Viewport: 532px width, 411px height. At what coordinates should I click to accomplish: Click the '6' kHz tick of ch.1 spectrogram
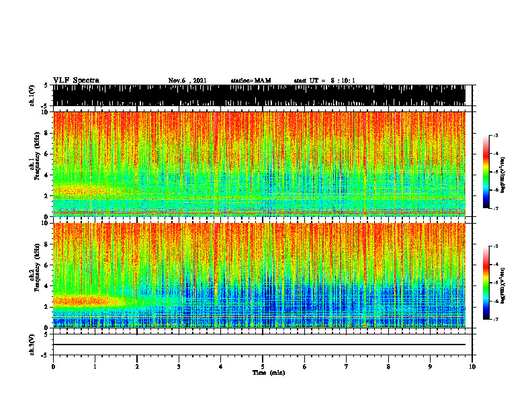coord(46,154)
